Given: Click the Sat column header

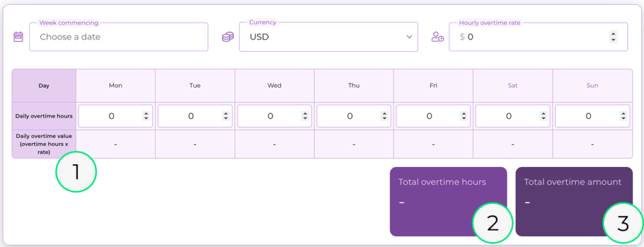Looking at the screenshot, I should pyautogui.click(x=513, y=86).
